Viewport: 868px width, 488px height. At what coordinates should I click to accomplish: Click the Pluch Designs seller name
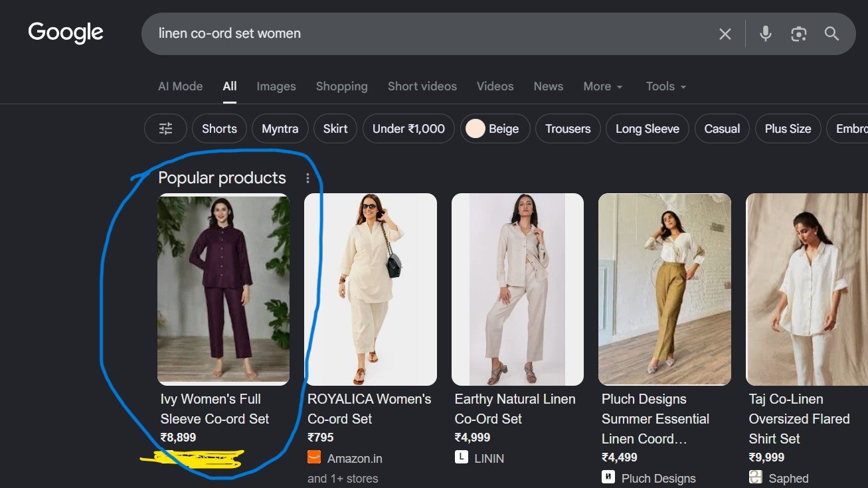pos(659,478)
